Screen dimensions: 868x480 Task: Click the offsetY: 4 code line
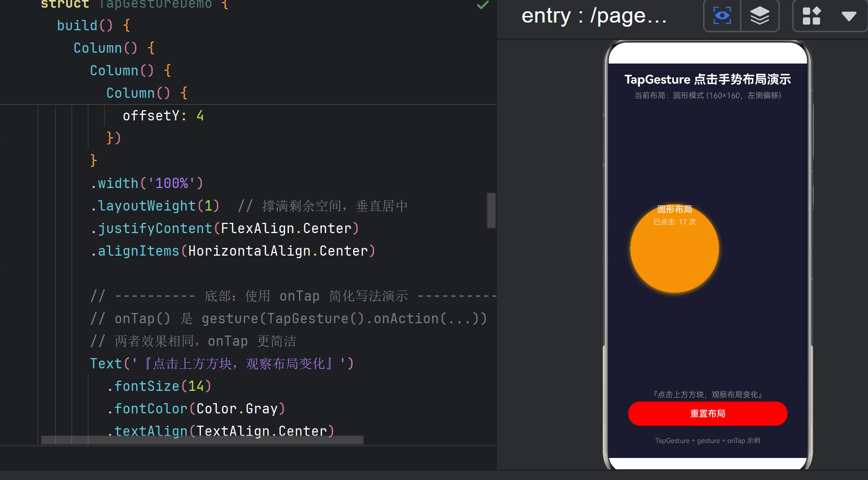(163, 116)
